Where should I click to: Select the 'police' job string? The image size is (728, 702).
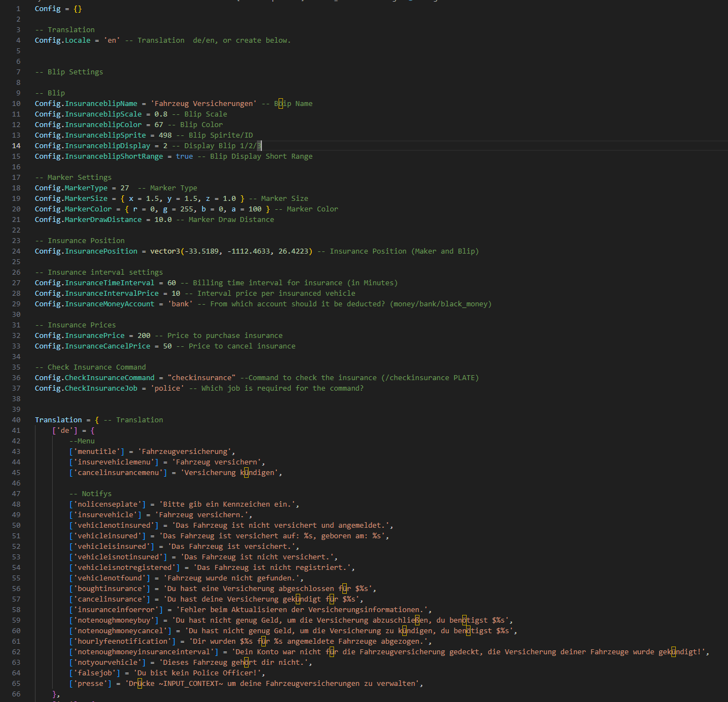click(x=168, y=388)
